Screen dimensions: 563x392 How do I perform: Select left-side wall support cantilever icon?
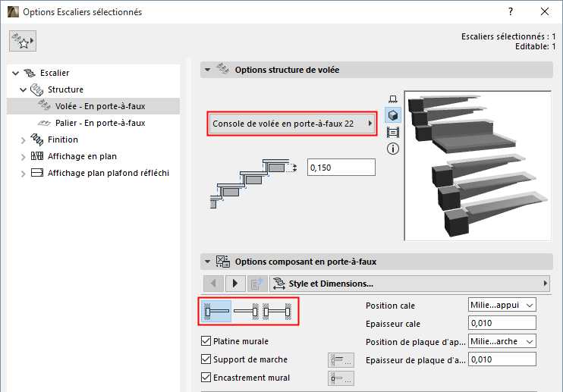(218, 312)
